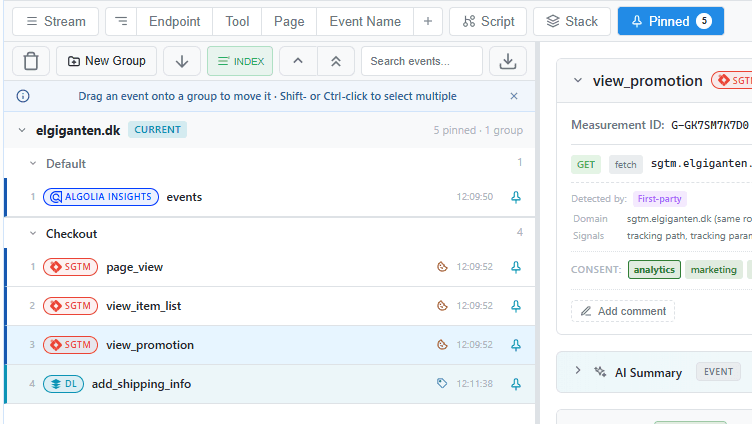Collapse the elgiganten.dk section
Viewport: 752px width, 424px height.
pyautogui.click(x=22, y=130)
